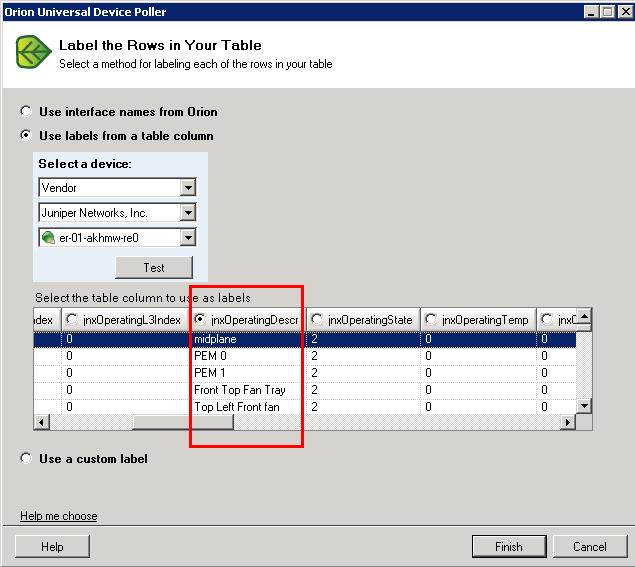Click the table's scroll right arrow

click(568, 422)
